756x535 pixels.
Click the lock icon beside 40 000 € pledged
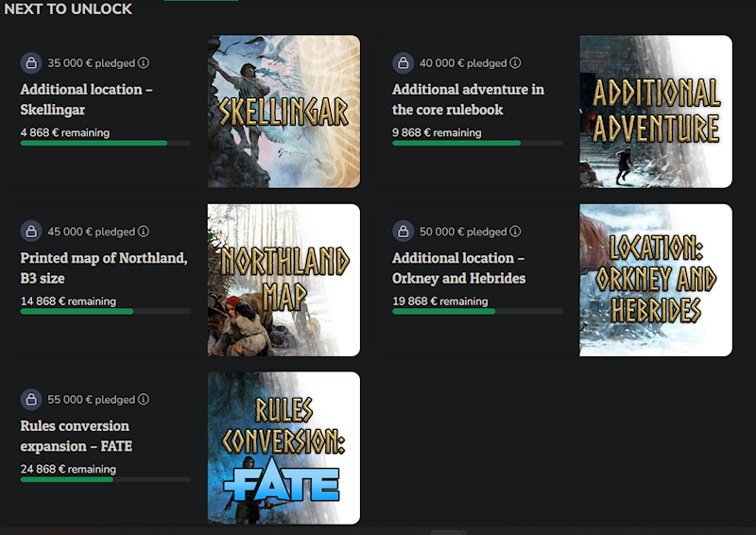pos(404,63)
